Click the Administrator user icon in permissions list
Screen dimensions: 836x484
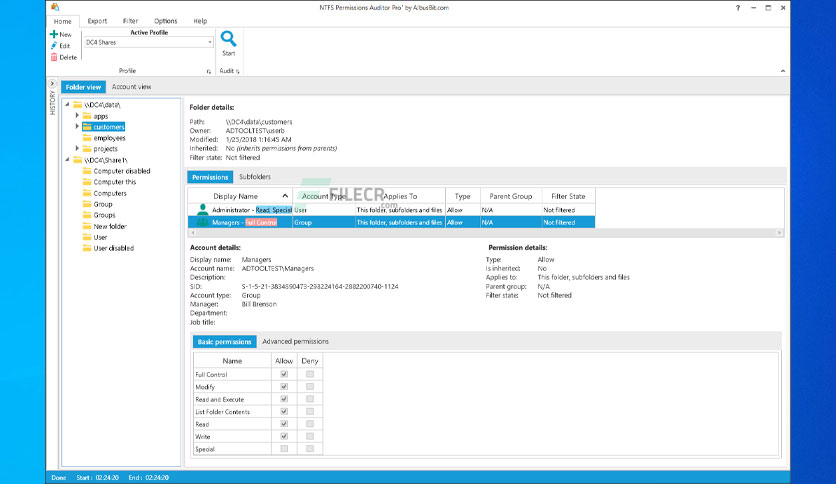[203, 210]
